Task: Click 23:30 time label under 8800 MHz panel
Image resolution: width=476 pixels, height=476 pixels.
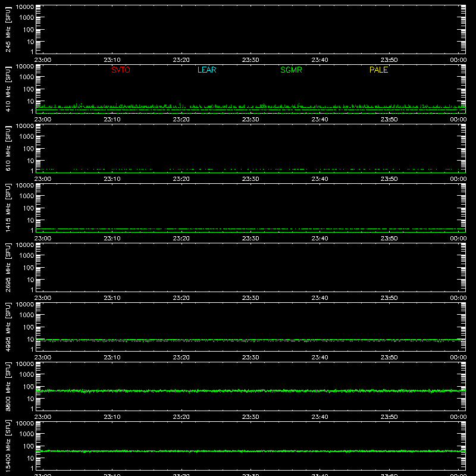Action: click(250, 417)
